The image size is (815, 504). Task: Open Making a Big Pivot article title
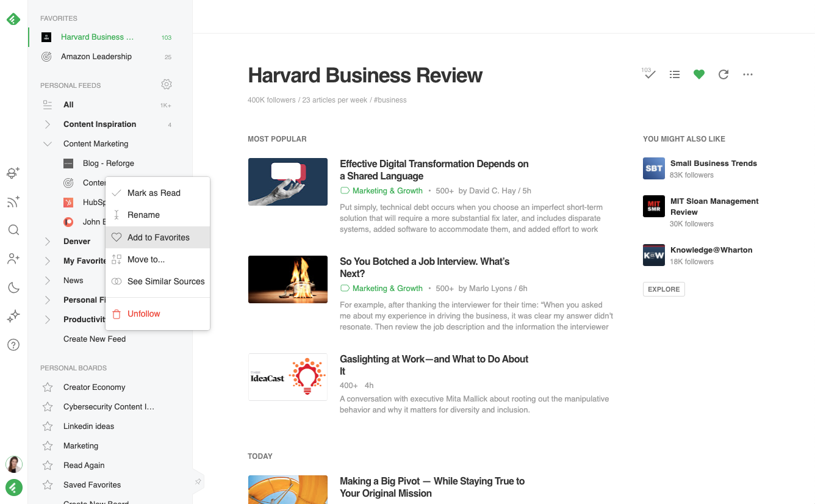432,487
